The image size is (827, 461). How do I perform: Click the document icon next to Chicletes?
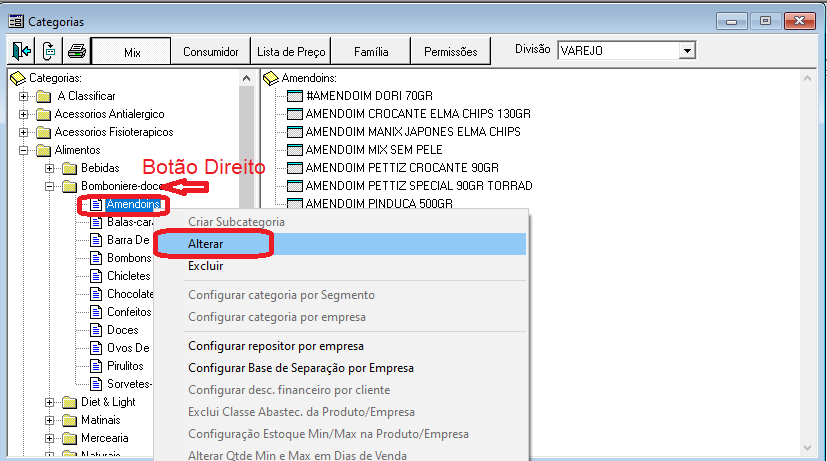[96, 276]
